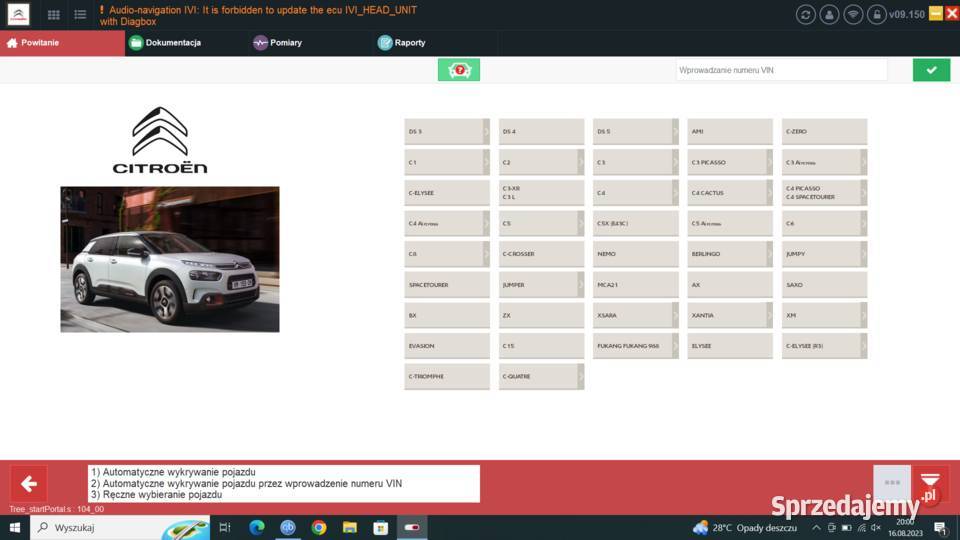This screenshot has height=540, width=960.
Task: Confirm VIN with green checkmark button
Action: 931,70
